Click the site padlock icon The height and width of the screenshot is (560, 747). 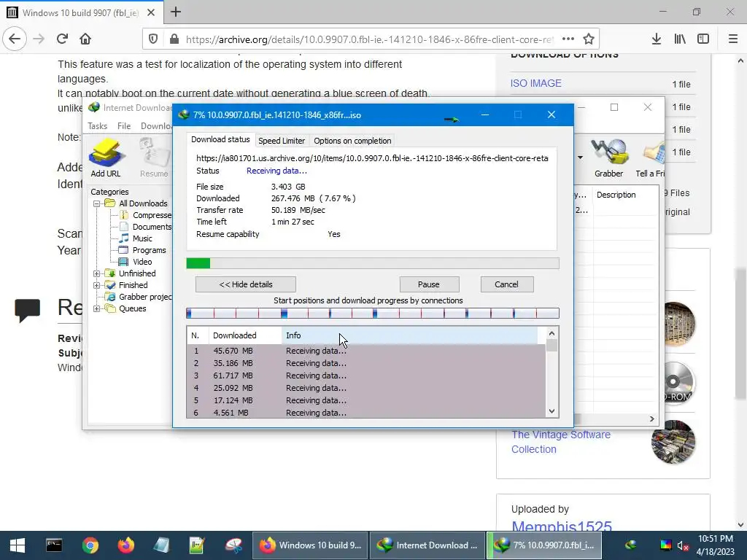click(174, 39)
